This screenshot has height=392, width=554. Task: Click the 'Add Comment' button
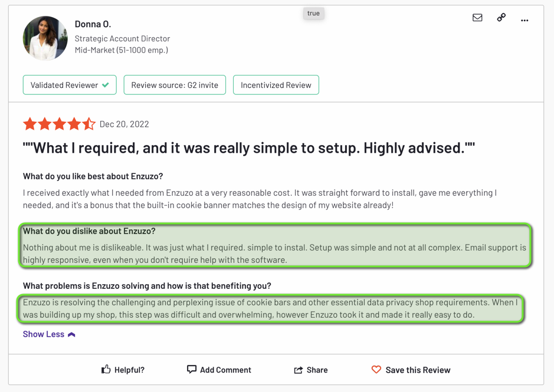pos(219,370)
